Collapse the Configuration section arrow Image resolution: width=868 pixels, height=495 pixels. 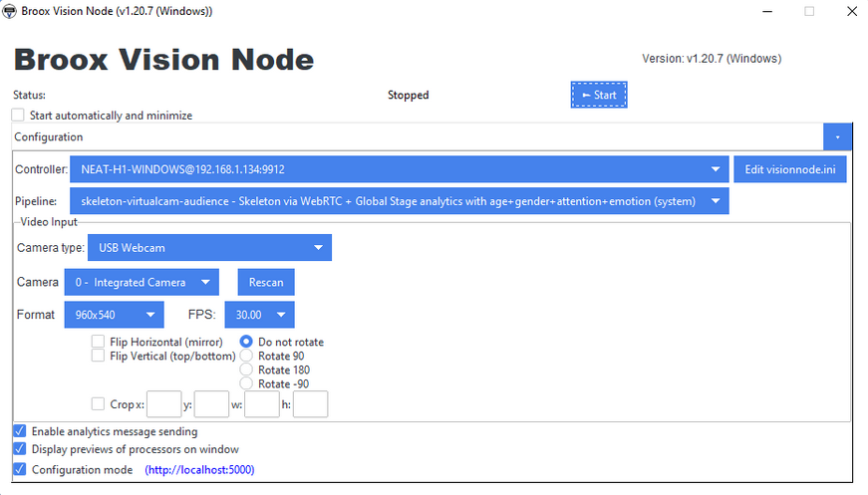837,137
